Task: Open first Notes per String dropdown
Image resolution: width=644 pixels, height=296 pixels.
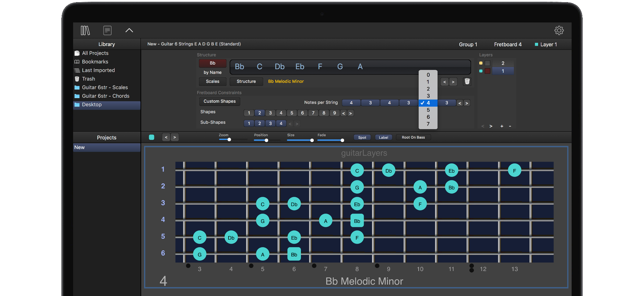Action: coord(351,103)
